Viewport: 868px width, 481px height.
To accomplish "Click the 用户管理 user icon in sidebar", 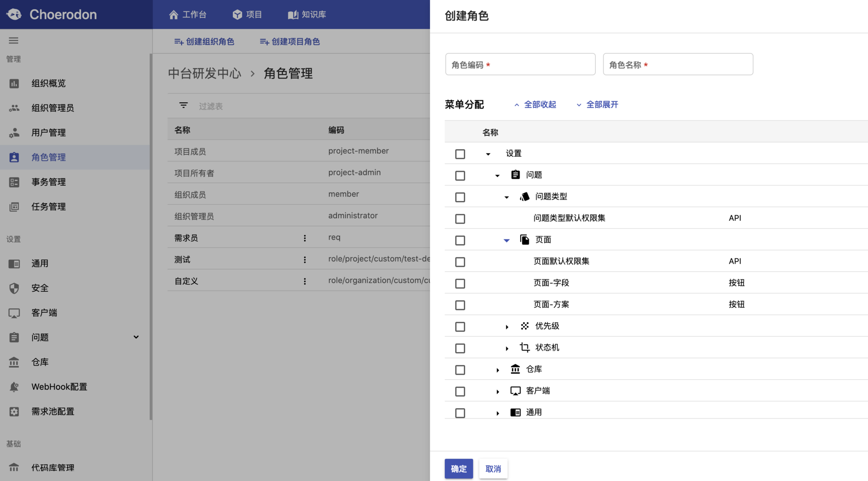I will coord(14,133).
